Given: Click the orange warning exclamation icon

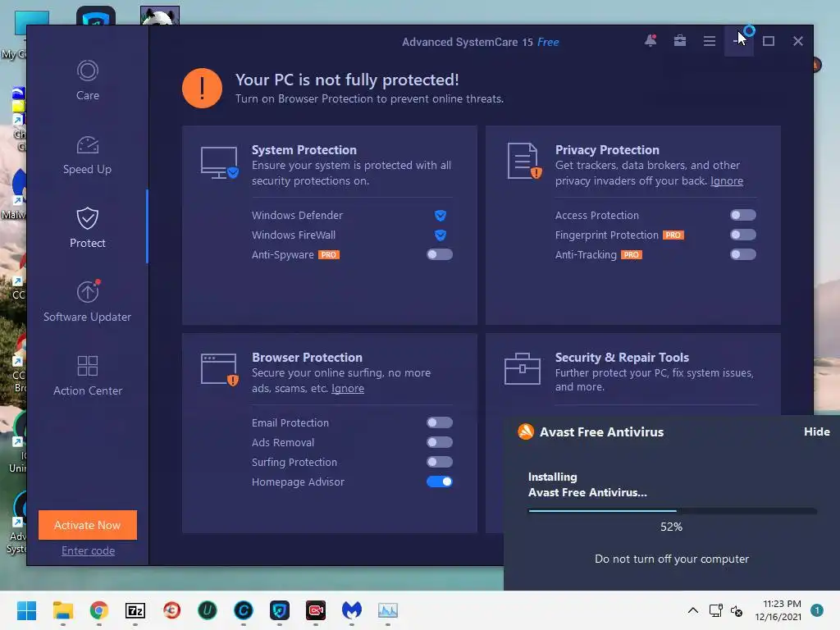Looking at the screenshot, I should pyautogui.click(x=202, y=89).
